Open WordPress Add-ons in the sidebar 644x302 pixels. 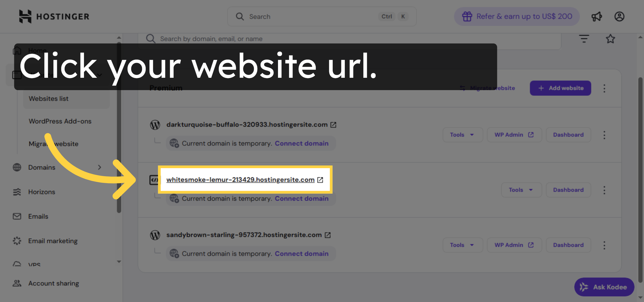(x=60, y=121)
